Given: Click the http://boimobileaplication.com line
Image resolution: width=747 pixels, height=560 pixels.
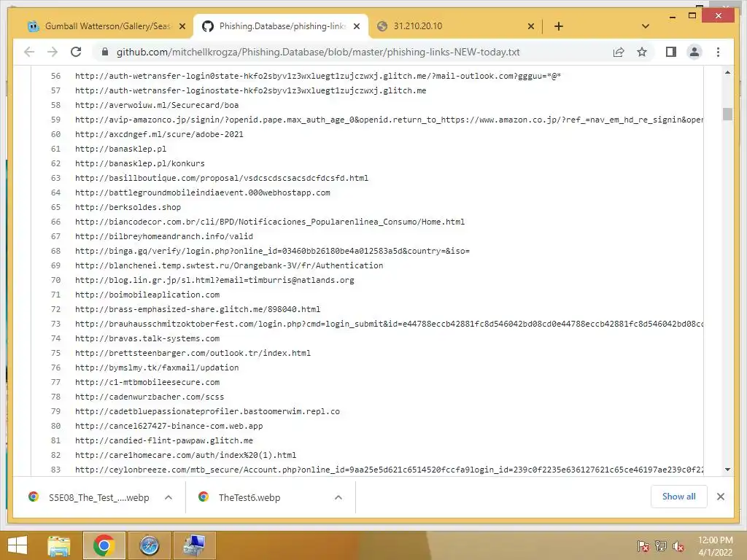Looking at the screenshot, I should [147, 295].
